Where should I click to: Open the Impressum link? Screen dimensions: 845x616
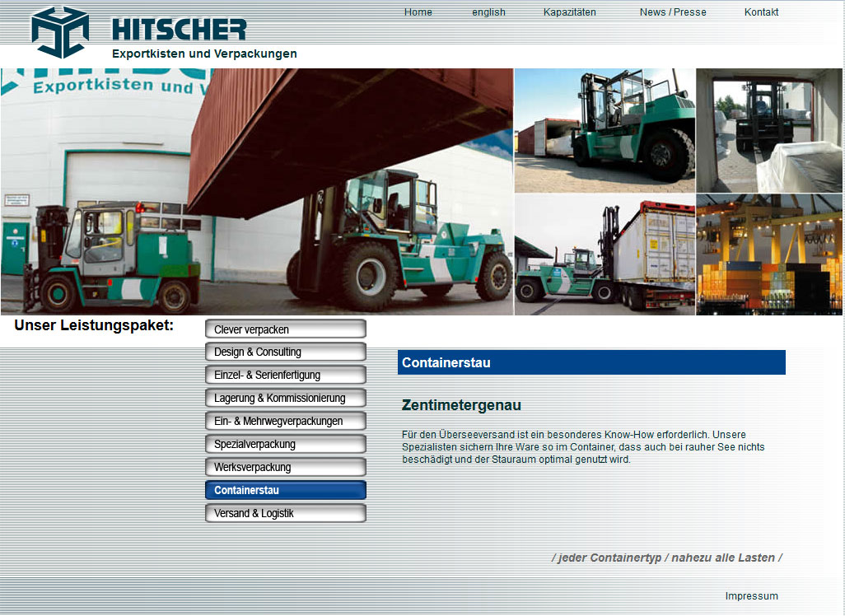click(x=751, y=596)
